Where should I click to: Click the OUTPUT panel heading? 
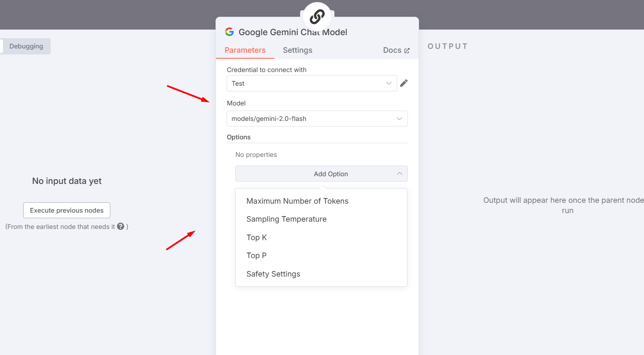(x=447, y=46)
